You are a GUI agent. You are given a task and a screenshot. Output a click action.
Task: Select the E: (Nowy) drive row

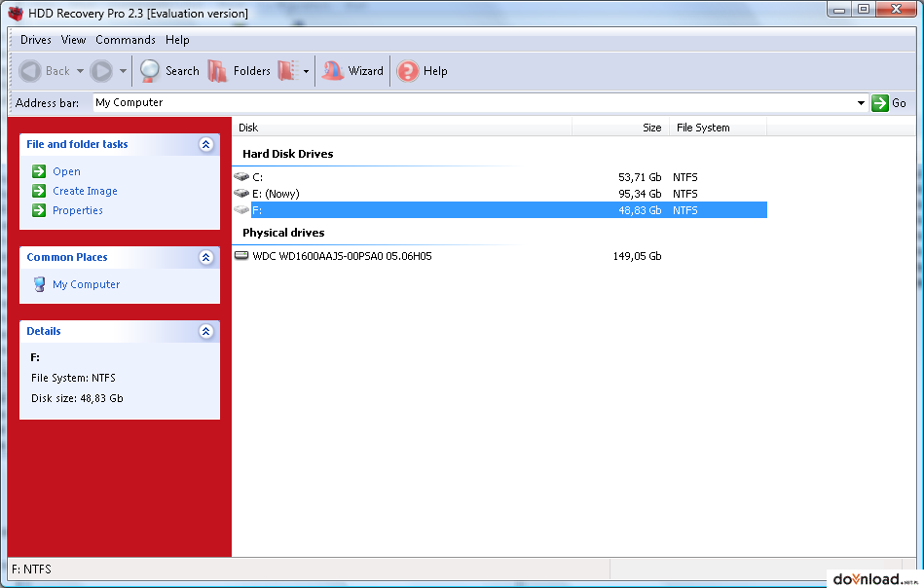click(499, 194)
